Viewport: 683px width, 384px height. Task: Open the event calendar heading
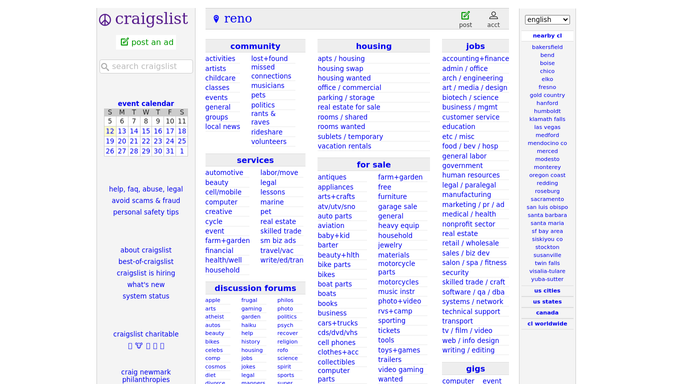point(146,104)
